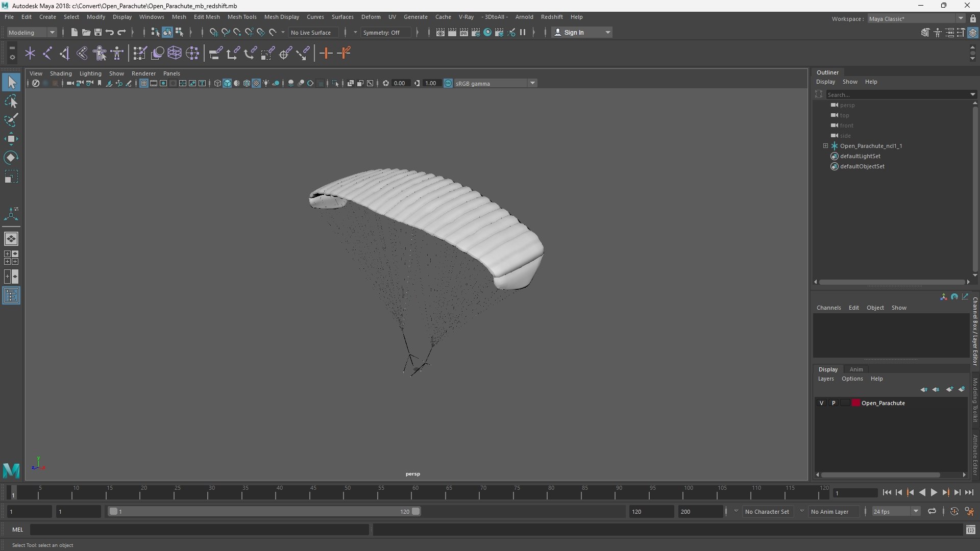Go to the start of playback range

coord(887,492)
